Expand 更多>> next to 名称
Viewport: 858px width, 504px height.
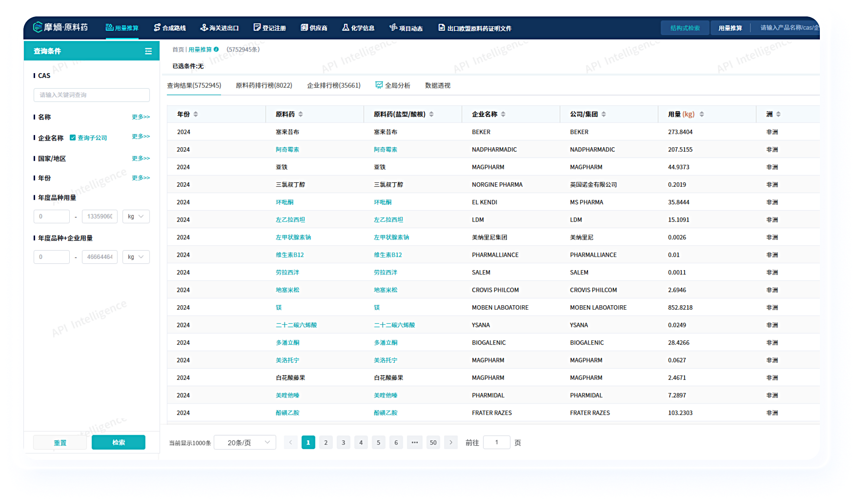(x=141, y=117)
